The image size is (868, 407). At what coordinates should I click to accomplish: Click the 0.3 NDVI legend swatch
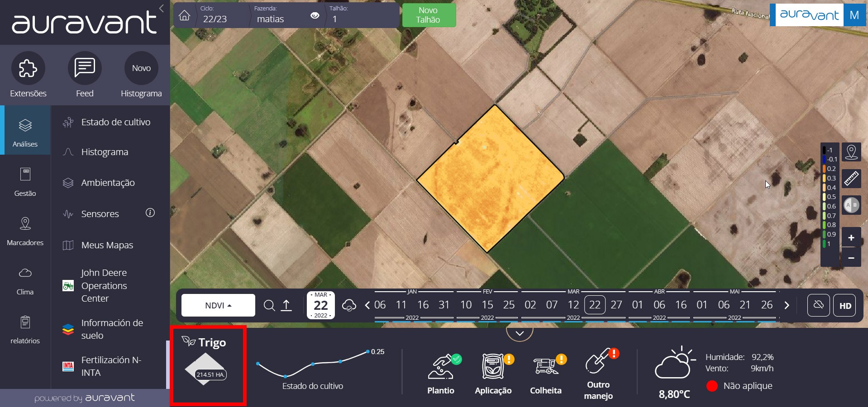coord(824,178)
